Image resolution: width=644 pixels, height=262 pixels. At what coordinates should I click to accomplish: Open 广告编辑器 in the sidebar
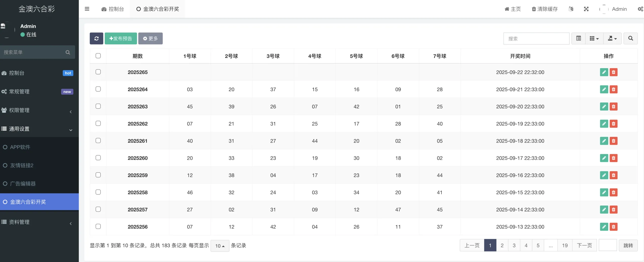tap(39, 184)
